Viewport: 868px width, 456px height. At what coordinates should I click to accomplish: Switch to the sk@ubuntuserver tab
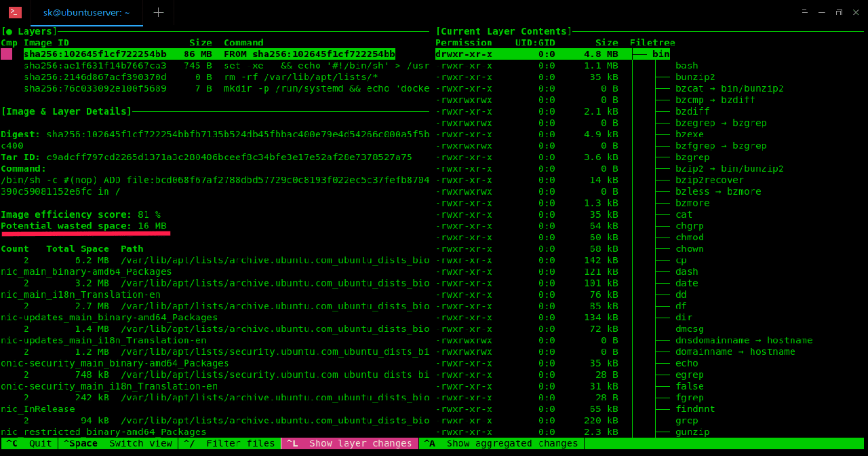86,12
